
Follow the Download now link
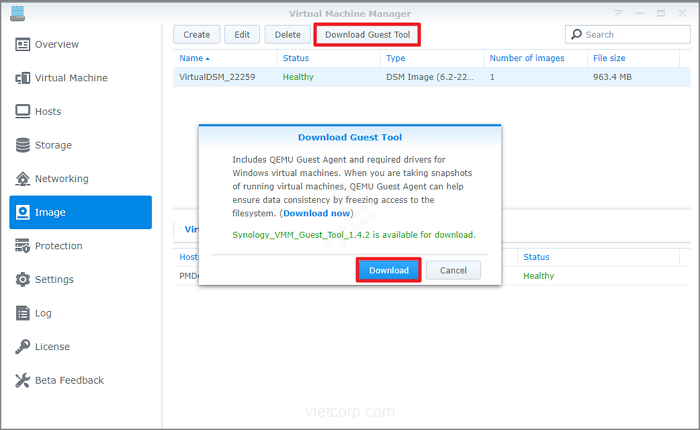pos(316,213)
